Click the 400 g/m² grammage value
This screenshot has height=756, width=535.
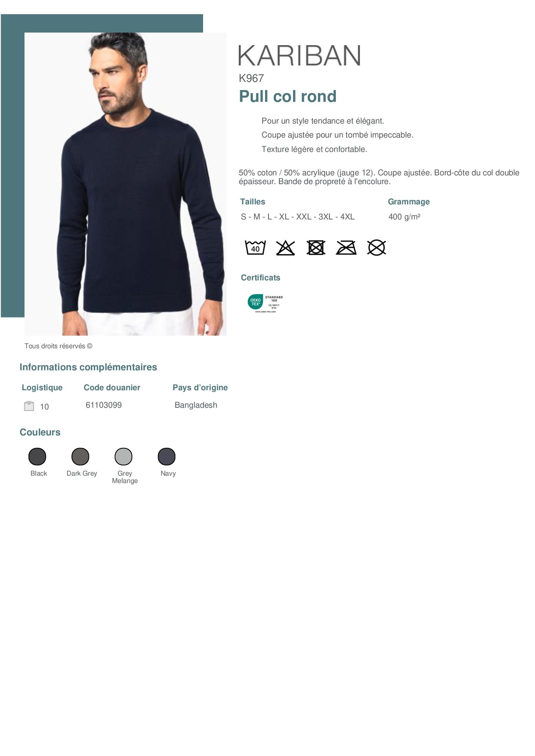click(404, 217)
